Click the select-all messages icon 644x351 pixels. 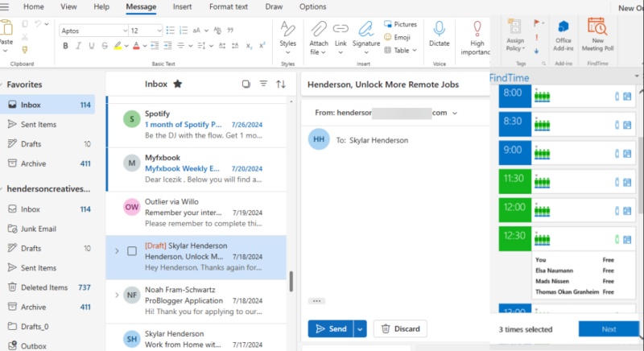point(246,85)
